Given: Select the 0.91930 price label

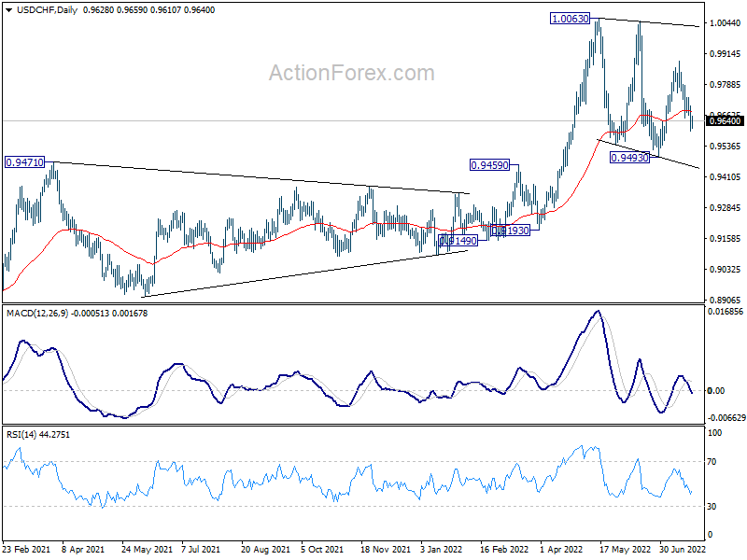Looking at the screenshot, I should [x=510, y=231].
